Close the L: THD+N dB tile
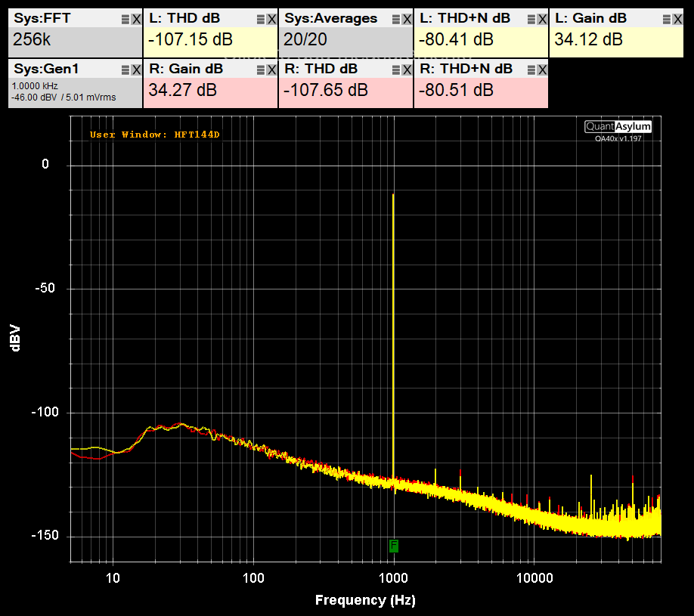Image resolution: width=694 pixels, height=616 pixels. 543,20
